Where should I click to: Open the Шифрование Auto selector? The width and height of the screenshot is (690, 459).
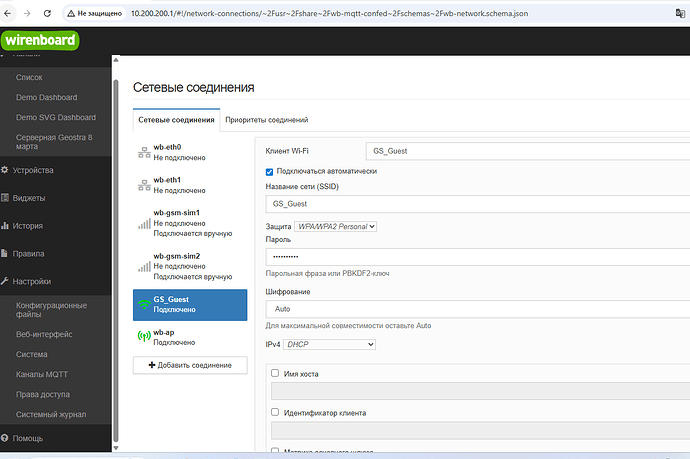click(477, 309)
